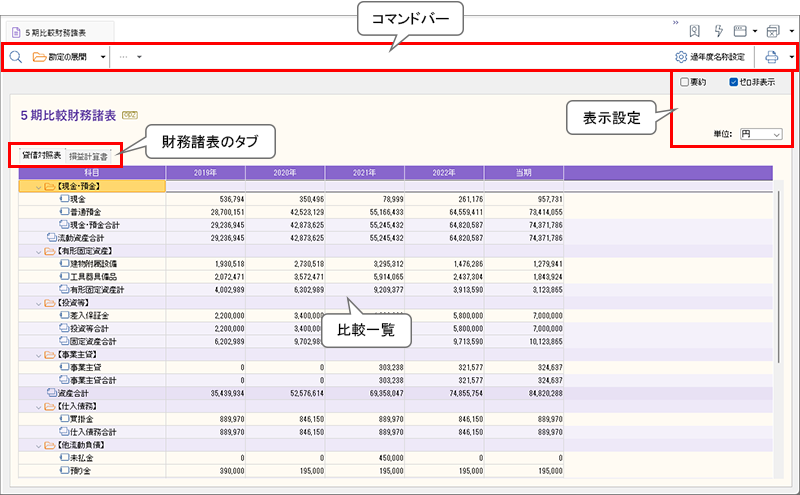Collapse the 【有形固定資産】 group chevron

(x=39, y=251)
